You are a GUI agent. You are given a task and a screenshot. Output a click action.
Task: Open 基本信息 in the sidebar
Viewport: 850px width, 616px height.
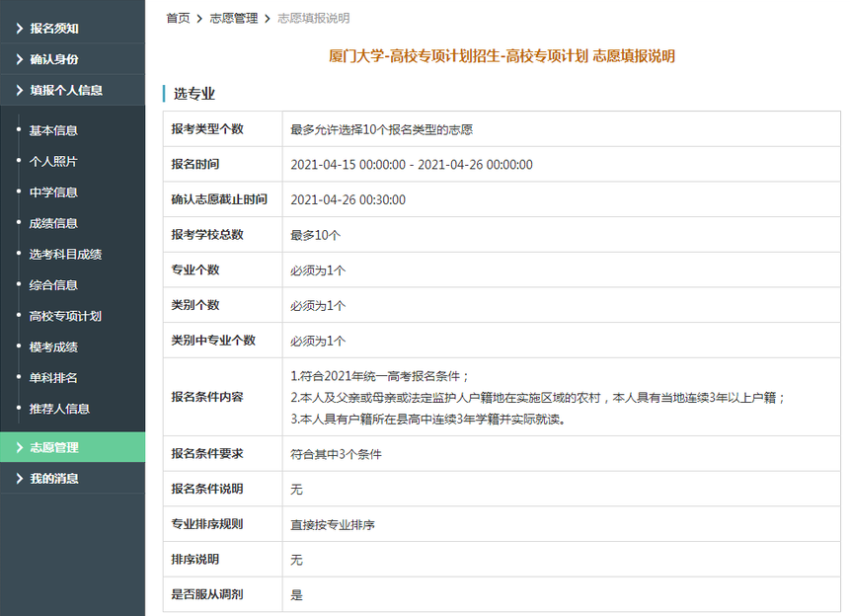[x=53, y=130]
